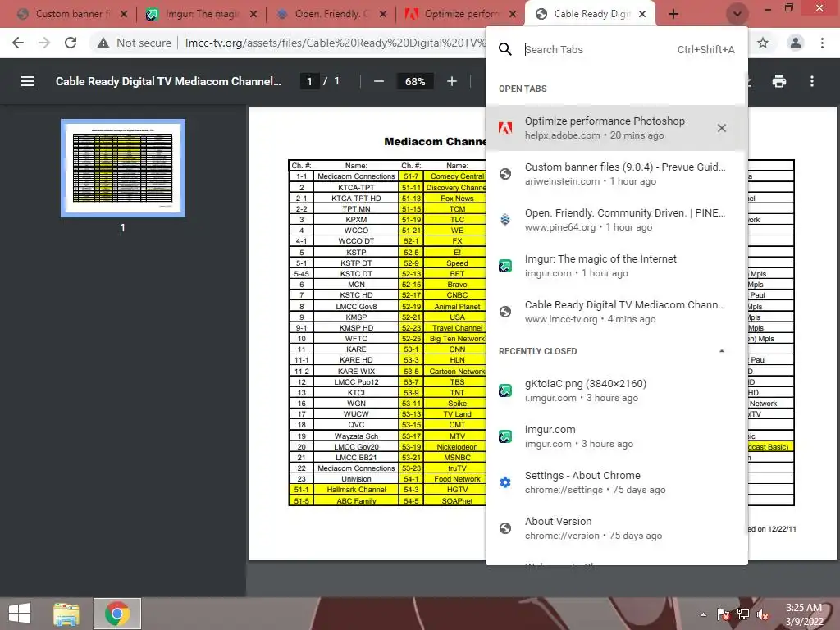Open the Windows Start menu
Image resolution: width=840 pixels, height=630 pixels.
tap(20, 614)
